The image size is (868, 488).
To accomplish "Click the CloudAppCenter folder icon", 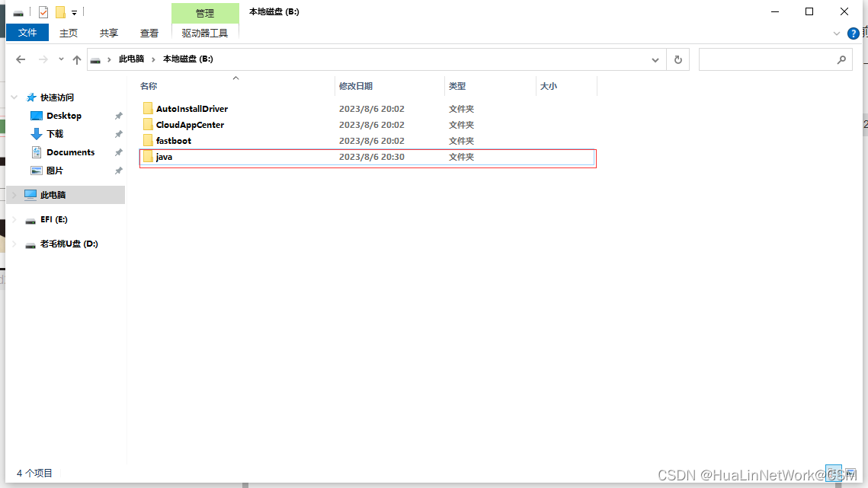I will [x=148, y=125].
